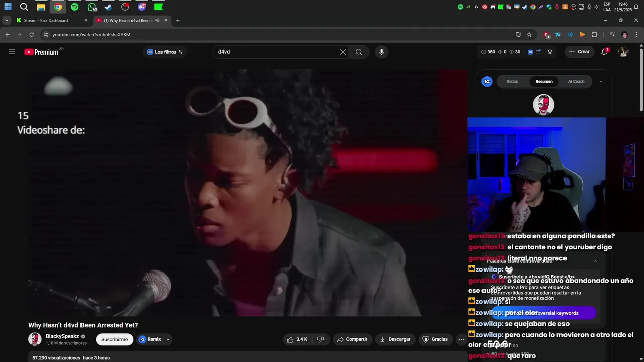The width and height of the screenshot is (644, 362).
Task: Go to YouTube Premium home logo
Action: coord(41,52)
